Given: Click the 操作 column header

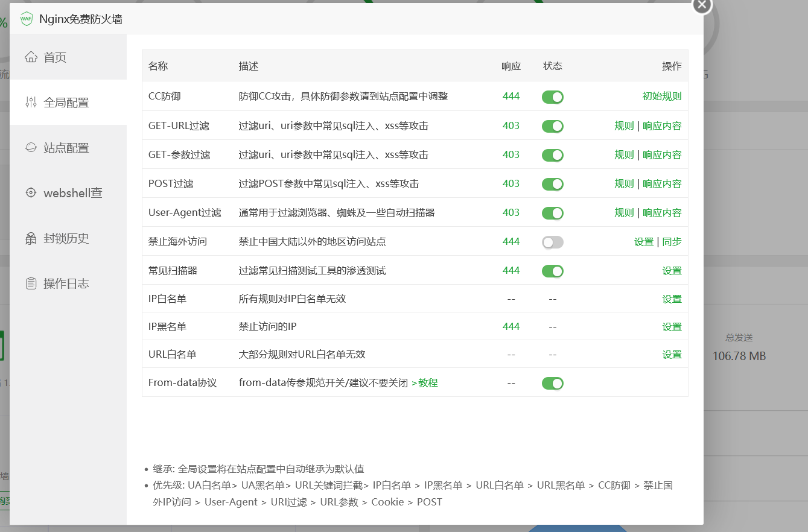Looking at the screenshot, I should pyautogui.click(x=672, y=66).
